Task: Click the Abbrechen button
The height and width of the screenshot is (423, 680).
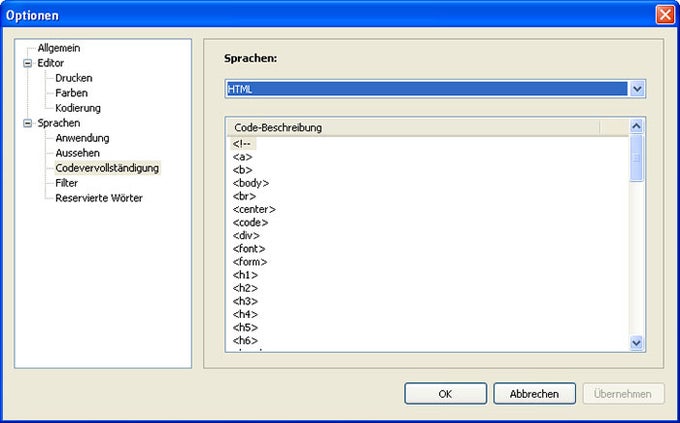Action: 534,393
